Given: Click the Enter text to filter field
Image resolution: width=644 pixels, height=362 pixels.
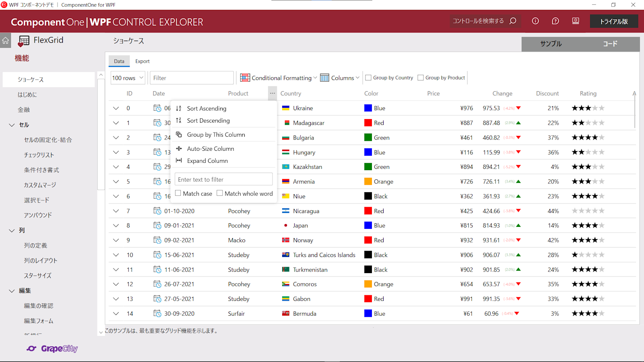Looking at the screenshot, I should coord(224,179).
